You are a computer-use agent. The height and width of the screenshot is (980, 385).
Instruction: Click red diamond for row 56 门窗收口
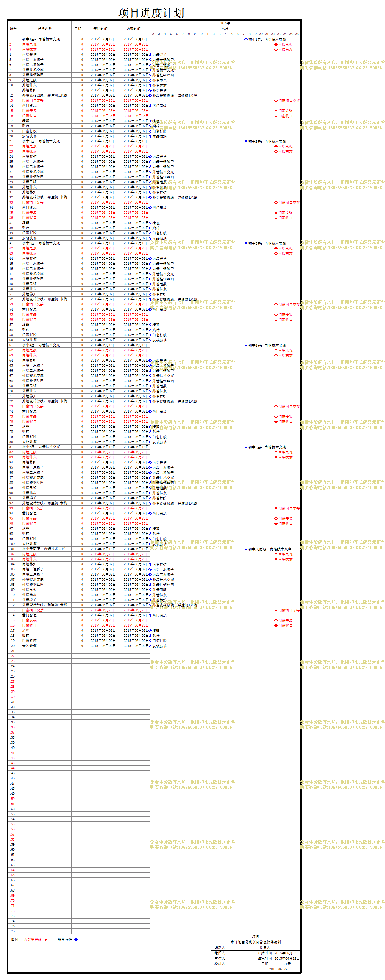[276, 320]
